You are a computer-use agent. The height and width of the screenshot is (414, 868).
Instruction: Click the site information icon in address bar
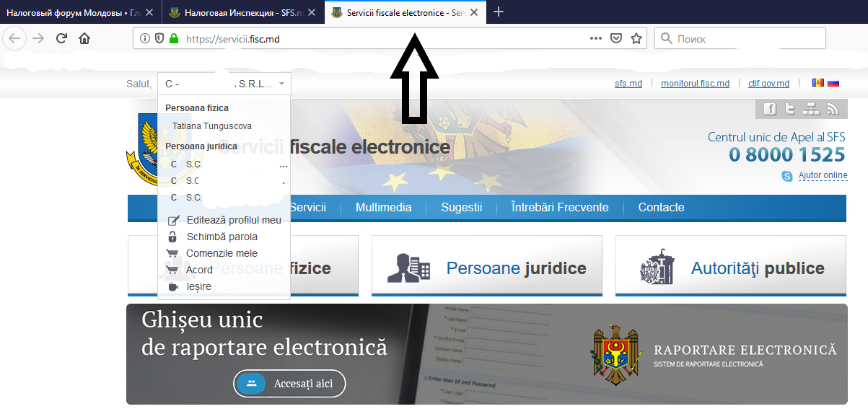pyautogui.click(x=145, y=39)
